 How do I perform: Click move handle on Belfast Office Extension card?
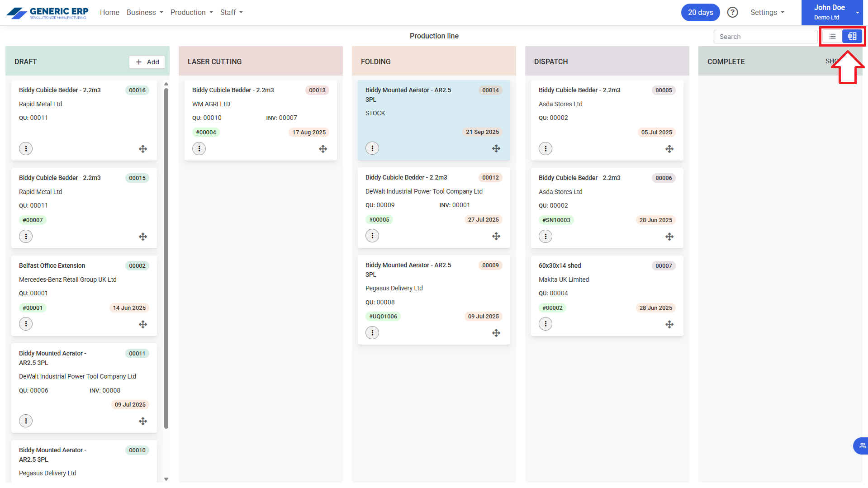pyautogui.click(x=143, y=324)
